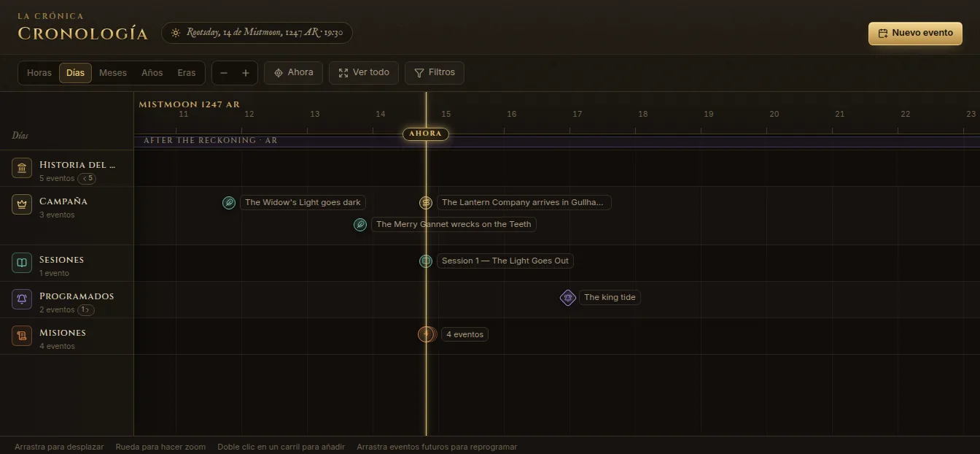Zoom out with the minus button
The height and width of the screenshot is (454, 980).
point(224,73)
